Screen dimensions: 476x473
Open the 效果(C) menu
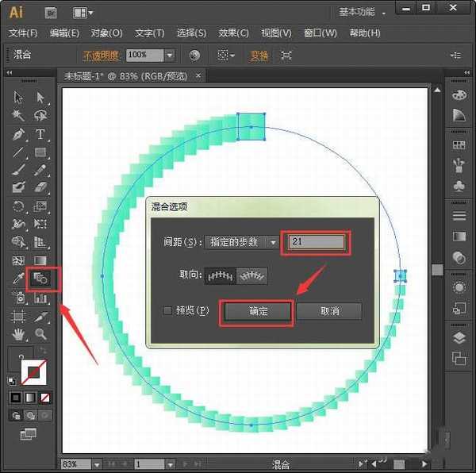click(233, 33)
